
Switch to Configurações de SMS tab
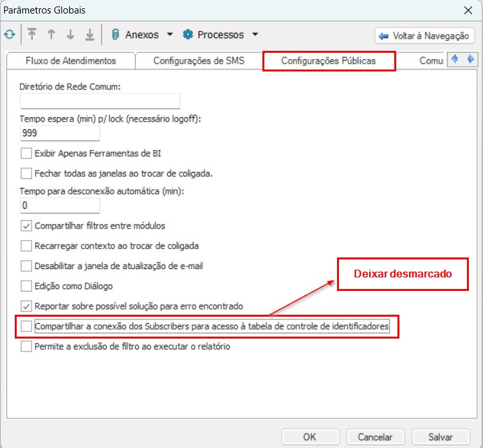pos(199,61)
